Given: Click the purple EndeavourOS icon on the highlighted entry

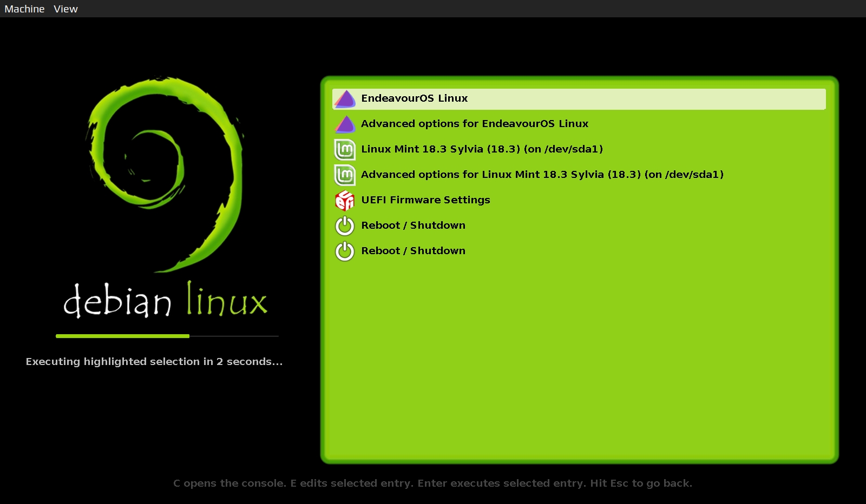Looking at the screenshot, I should click(x=345, y=99).
